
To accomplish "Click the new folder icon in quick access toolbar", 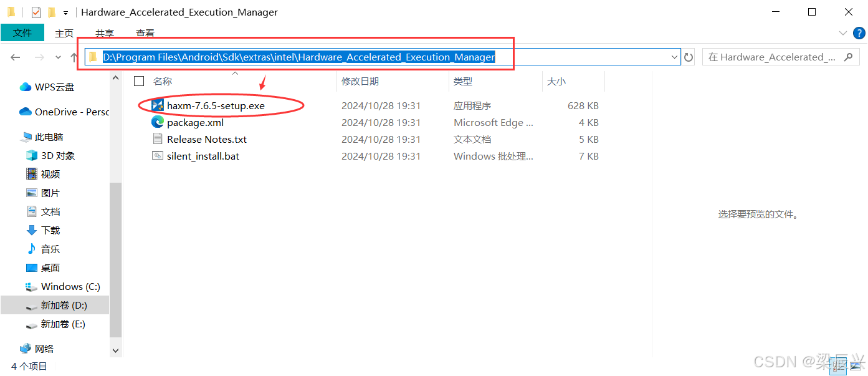I will point(52,12).
